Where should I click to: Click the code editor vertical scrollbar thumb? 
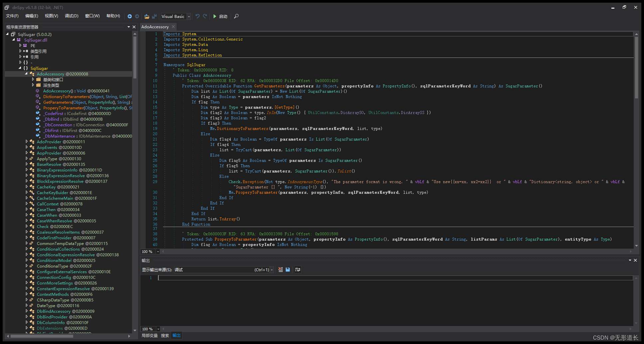(x=636, y=67)
